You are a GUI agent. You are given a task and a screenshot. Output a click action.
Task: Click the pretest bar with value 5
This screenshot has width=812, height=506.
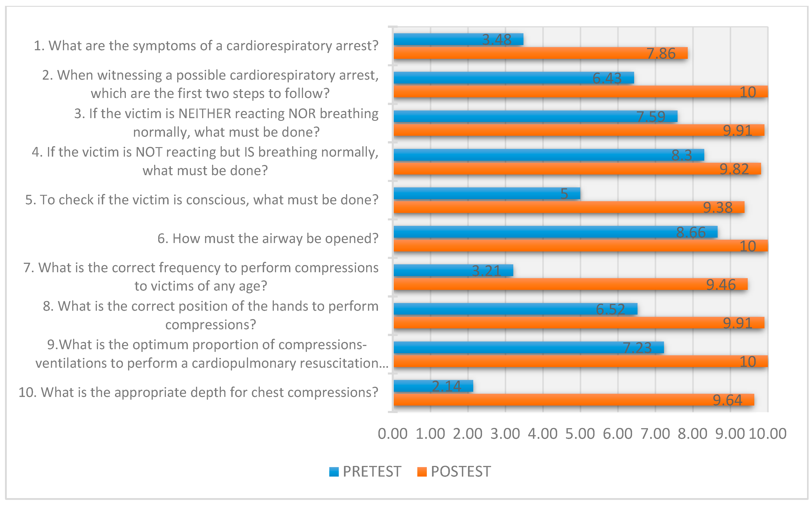487,193
